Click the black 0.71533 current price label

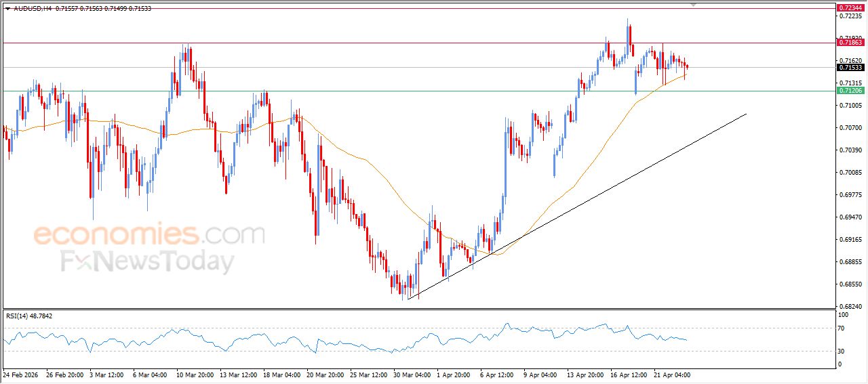tap(850, 68)
